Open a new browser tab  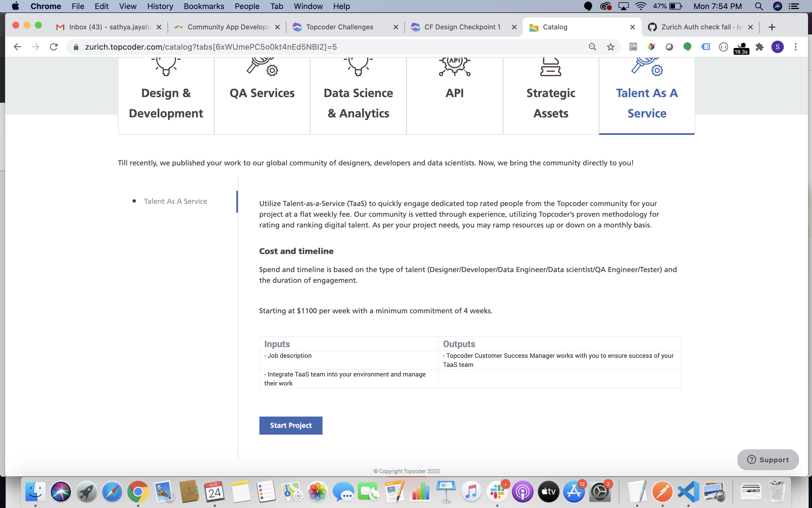click(772, 27)
